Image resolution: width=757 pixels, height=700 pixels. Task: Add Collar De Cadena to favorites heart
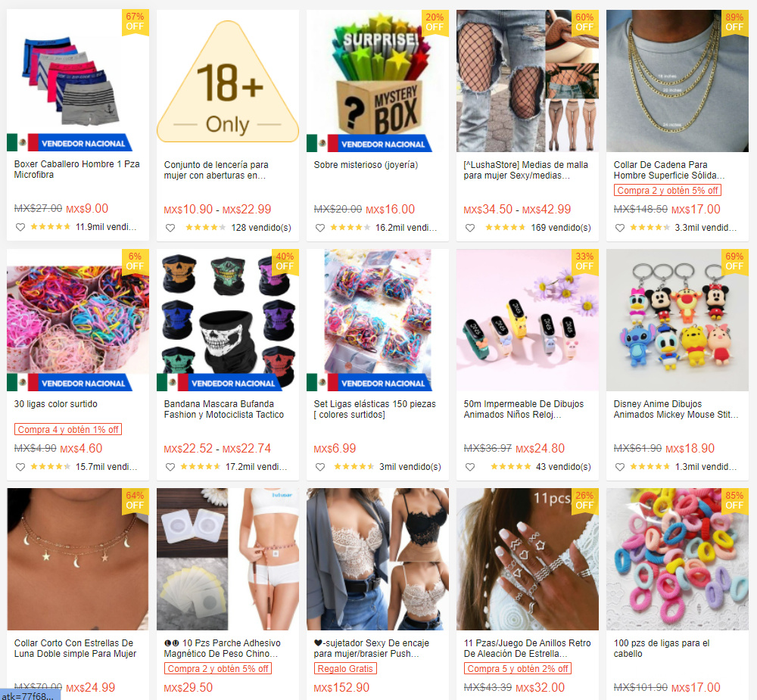coord(620,228)
